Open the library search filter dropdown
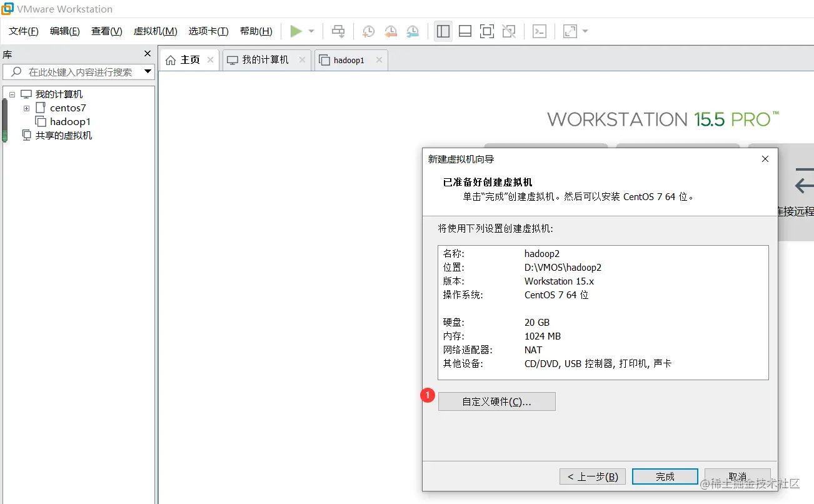Image resolution: width=814 pixels, height=504 pixels. [148, 72]
